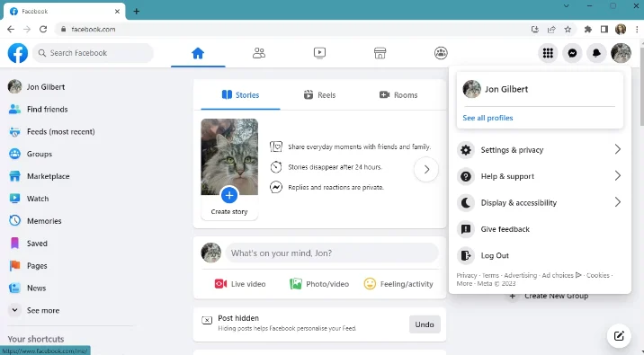Click the Undo button
644x355 pixels.
(425, 324)
